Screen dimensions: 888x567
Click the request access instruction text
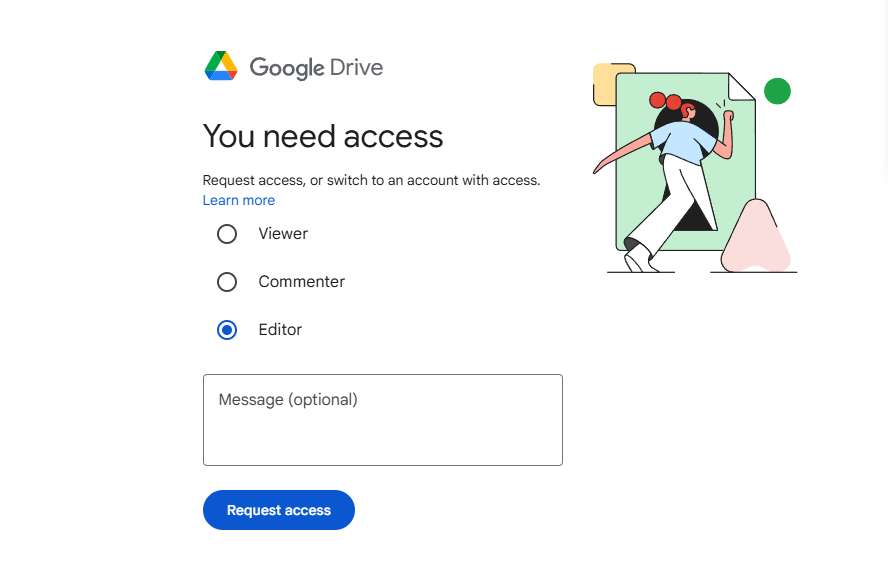[x=372, y=180]
